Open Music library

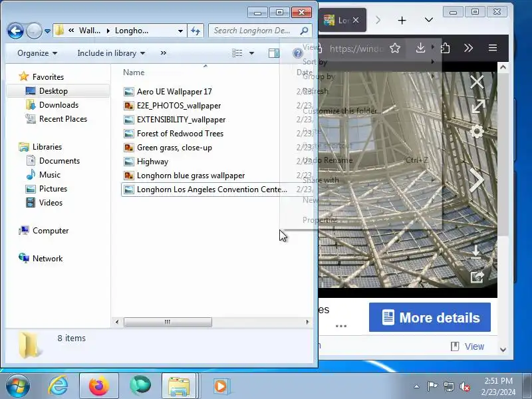(x=49, y=175)
